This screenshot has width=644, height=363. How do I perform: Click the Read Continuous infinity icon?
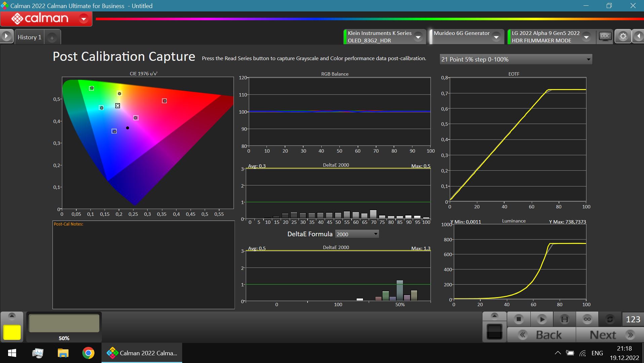point(587,319)
